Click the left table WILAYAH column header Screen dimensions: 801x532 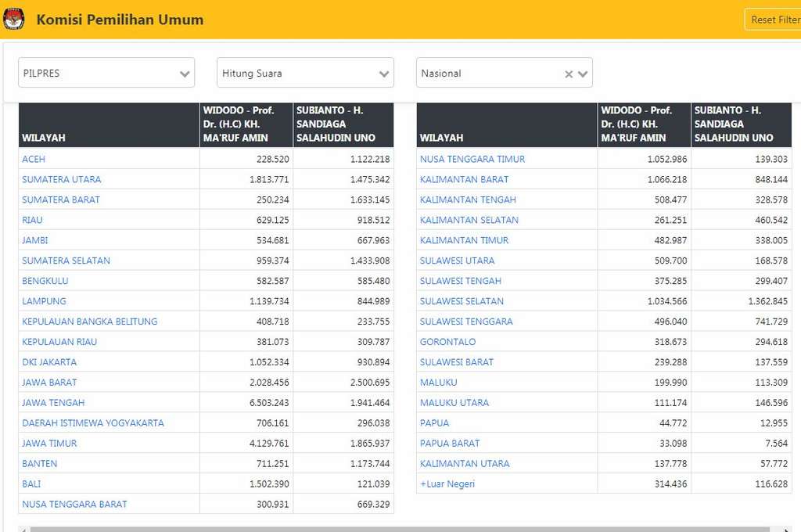pos(44,138)
